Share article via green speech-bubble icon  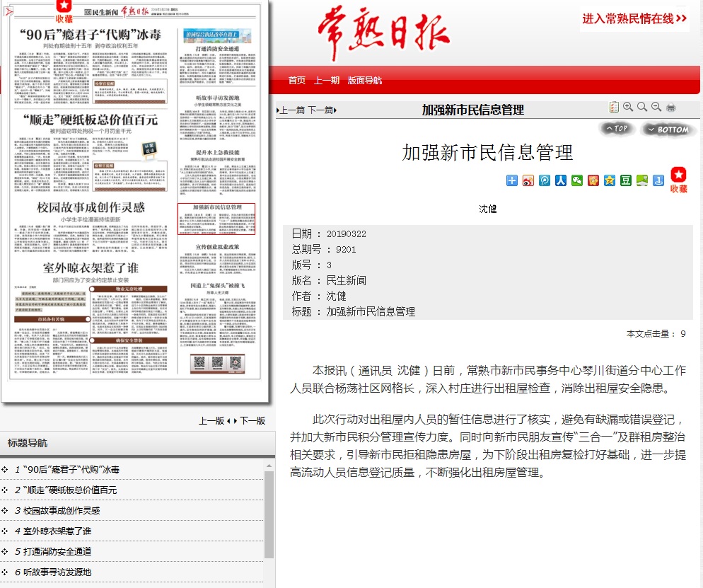(642, 180)
